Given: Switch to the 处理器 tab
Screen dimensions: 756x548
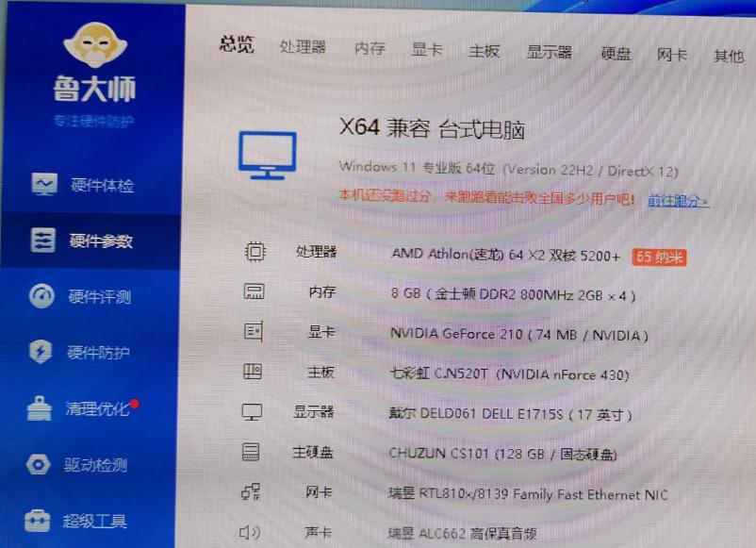Looking at the screenshot, I should pos(304,51).
